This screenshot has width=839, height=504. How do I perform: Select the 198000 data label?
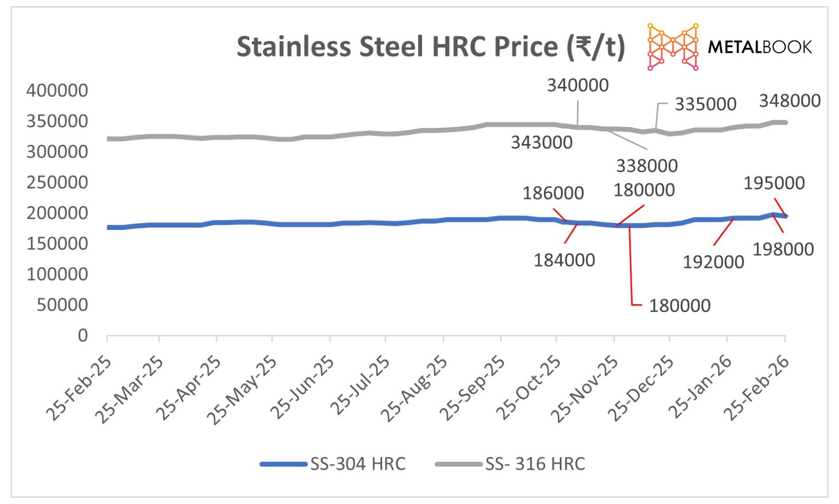[783, 249]
